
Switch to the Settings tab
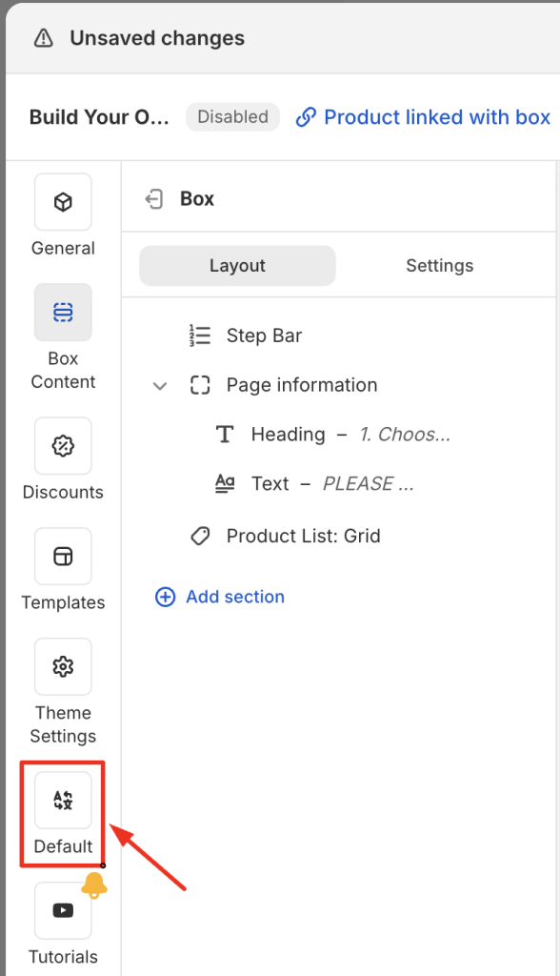click(x=439, y=266)
